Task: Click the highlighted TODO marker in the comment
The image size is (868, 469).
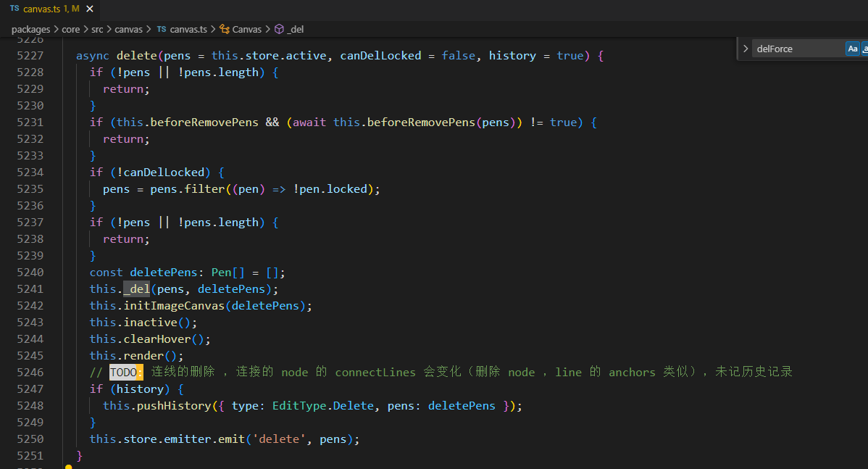Action: (126, 372)
